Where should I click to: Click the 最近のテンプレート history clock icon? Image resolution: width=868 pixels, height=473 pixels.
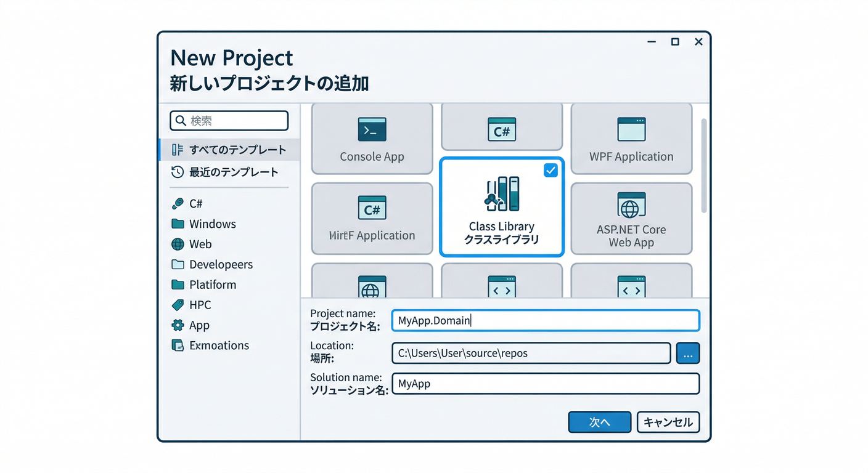click(x=178, y=172)
